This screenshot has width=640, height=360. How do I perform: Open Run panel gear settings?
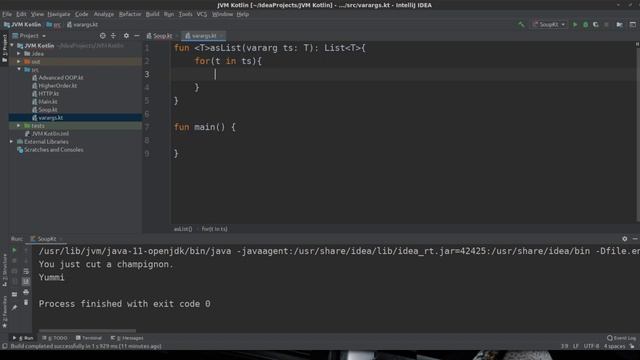click(624, 239)
